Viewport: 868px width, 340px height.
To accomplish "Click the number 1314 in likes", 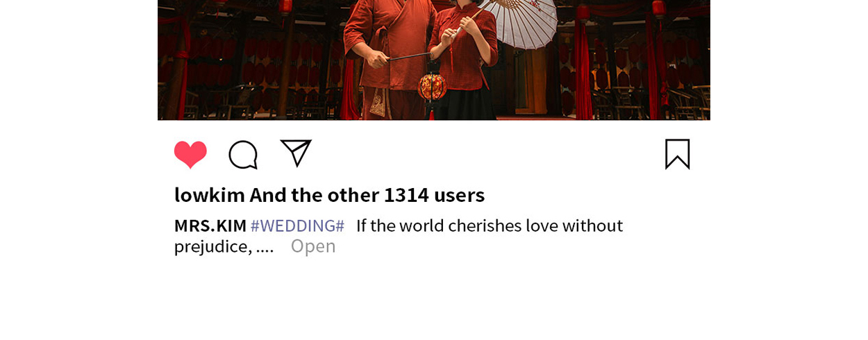I will (406, 195).
